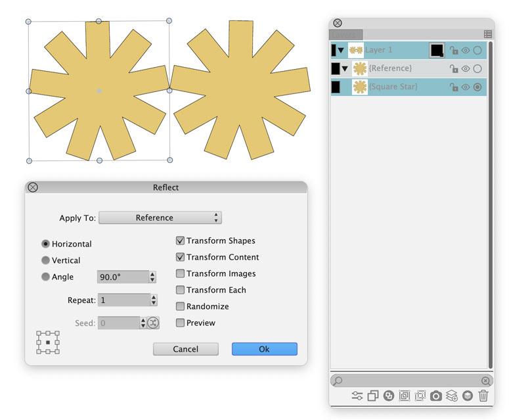Open the Layers panel menu icon
The image size is (509, 420).
coord(487,34)
